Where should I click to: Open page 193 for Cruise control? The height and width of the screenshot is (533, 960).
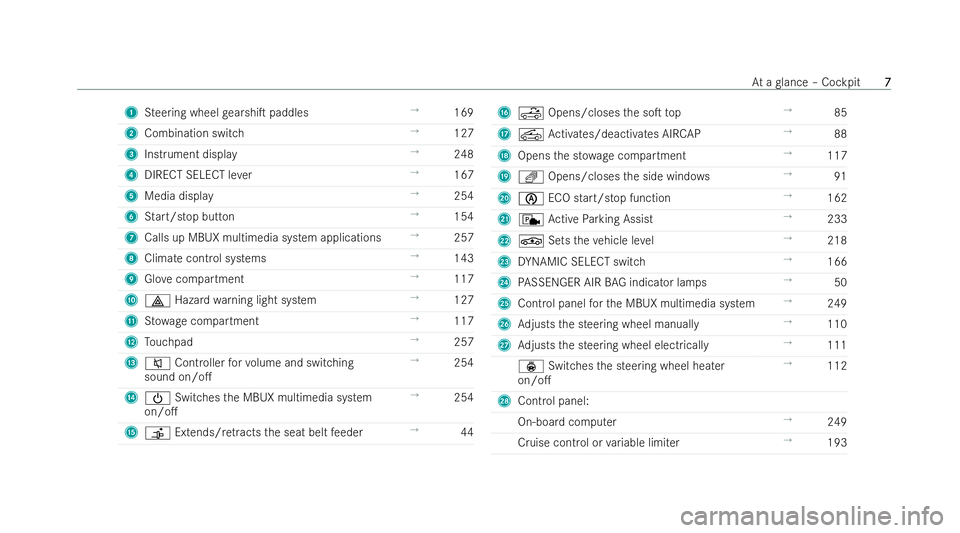point(837,443)
